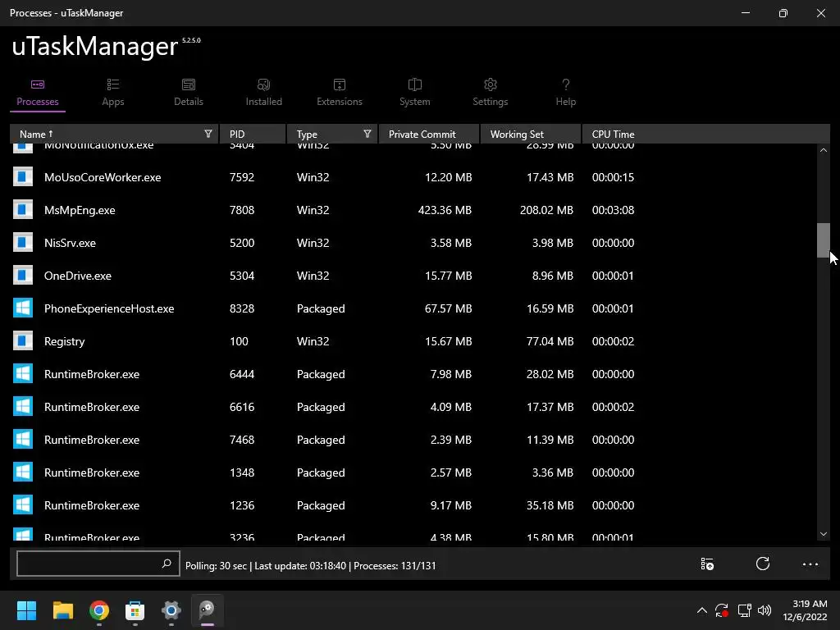The height and width of the screenshot is (630, 840).
Task: Click the MoUsoCoreWorker.exe process icon
Action: coord(23,177)
